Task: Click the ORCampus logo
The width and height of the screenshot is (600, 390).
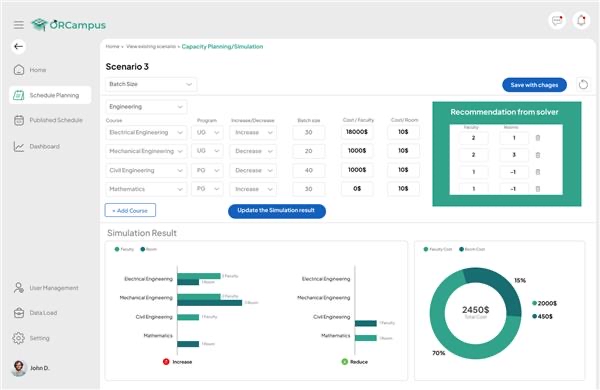Action: pos(68,25)
